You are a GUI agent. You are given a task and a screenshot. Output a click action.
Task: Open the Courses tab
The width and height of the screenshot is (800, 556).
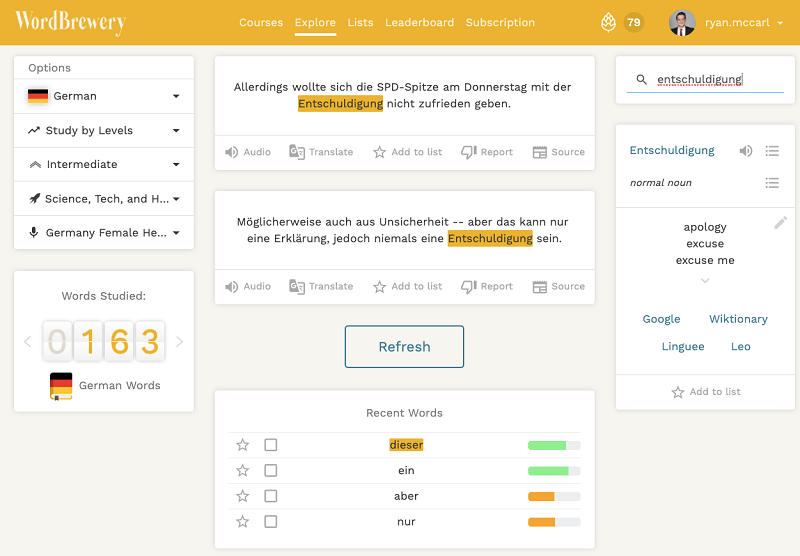coord(261,22)
